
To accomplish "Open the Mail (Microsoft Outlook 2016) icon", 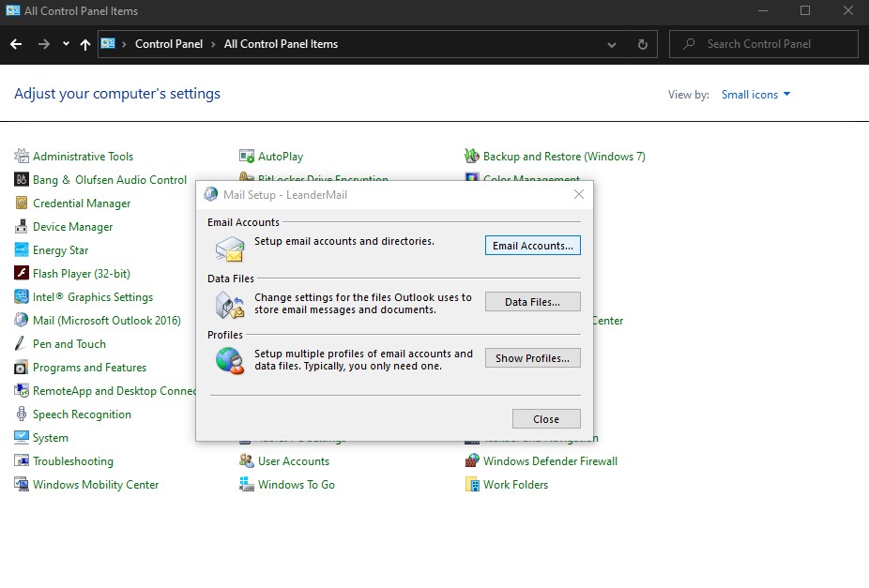I will [x=21, y=320].
